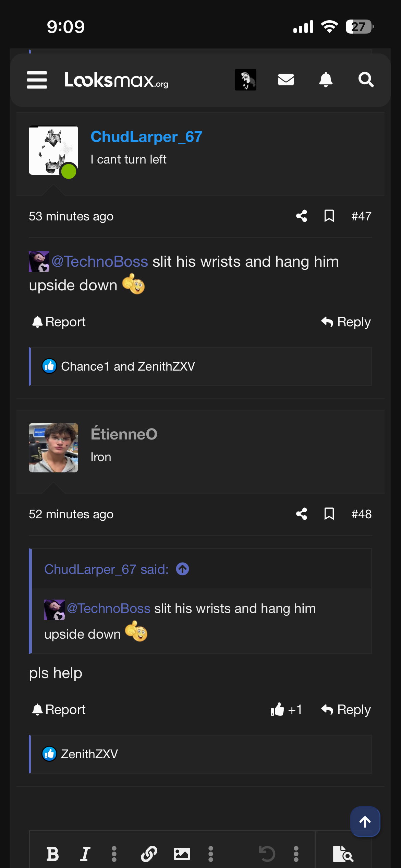401x868 pixels.
Task: Reply to ChudLarper_67's post #47
Action: (346, 322)
